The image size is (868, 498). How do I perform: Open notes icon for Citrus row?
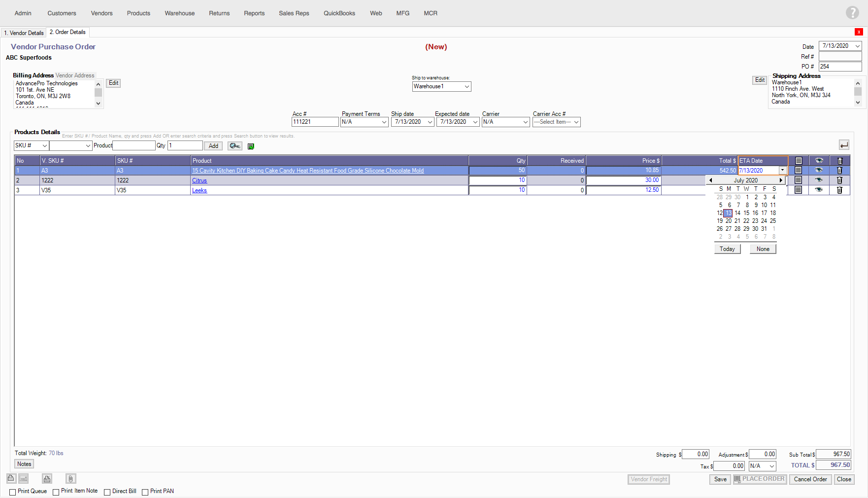click(798, 180)
